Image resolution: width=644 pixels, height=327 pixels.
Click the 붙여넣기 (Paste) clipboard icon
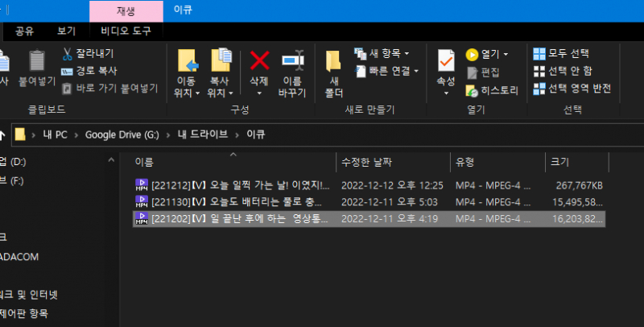tap(36, 63)
